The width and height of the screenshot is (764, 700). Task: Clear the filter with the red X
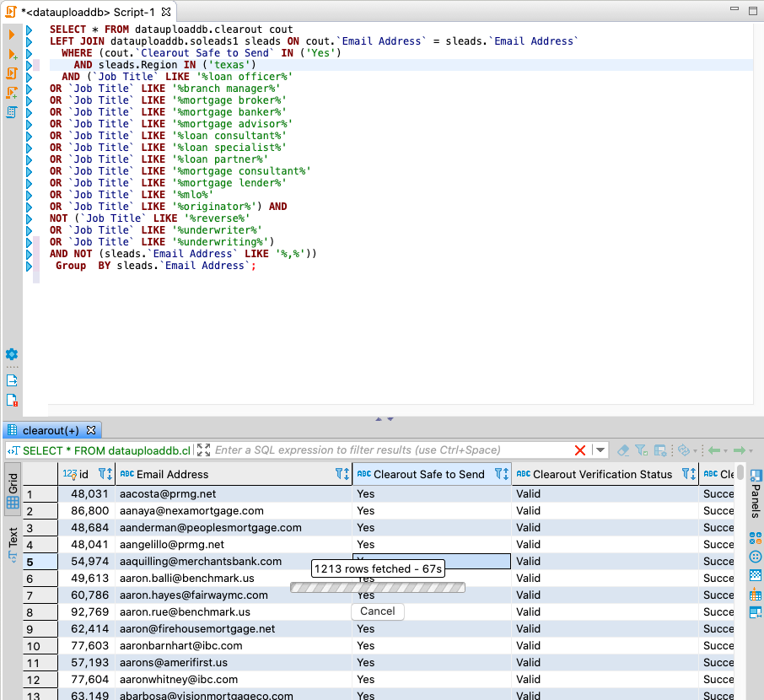coord(580,450)
